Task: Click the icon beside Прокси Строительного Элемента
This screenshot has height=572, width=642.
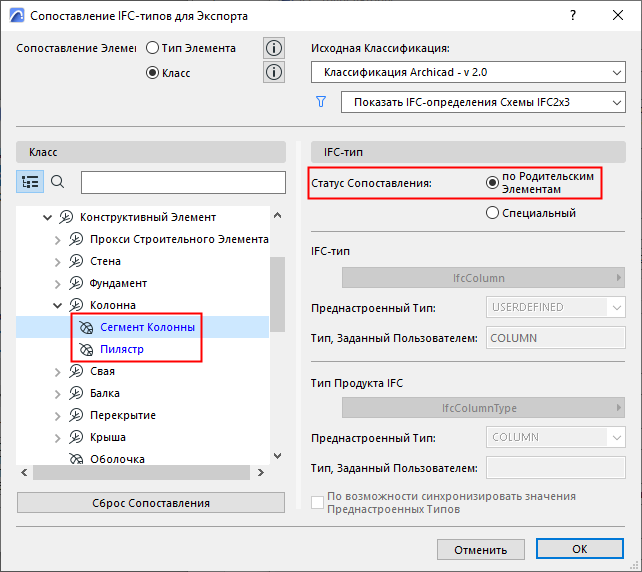Action: [x=76, y=239]
